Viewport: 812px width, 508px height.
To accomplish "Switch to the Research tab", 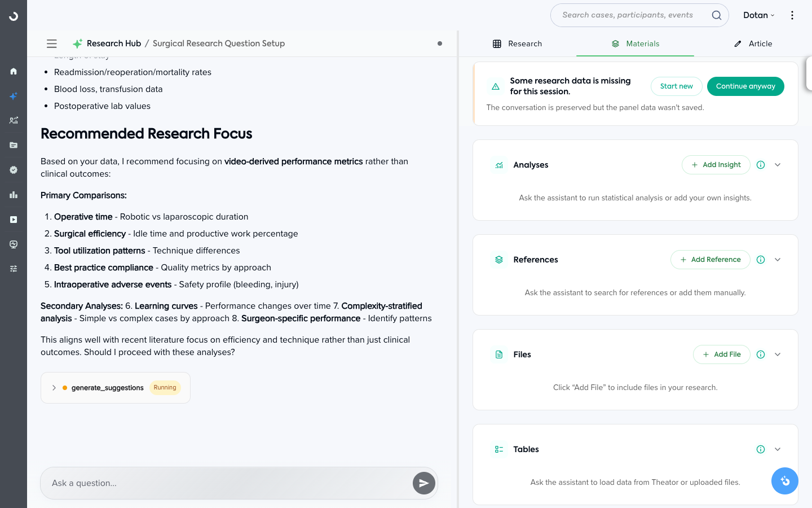I will click(517, 43).
